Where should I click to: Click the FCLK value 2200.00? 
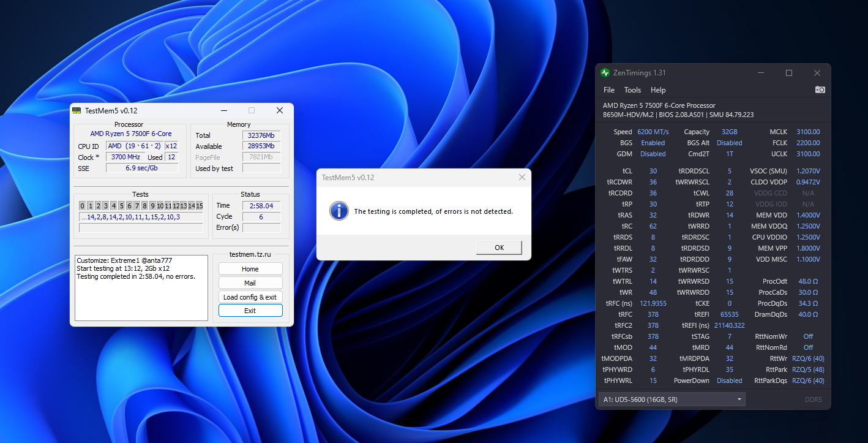pos(808,143)
